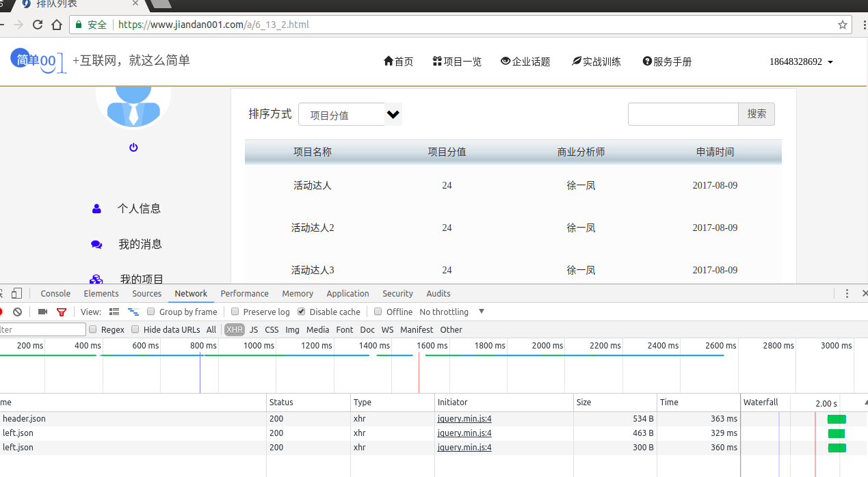
Task: Switch to the Console tab
Action: tap(55, 294)
